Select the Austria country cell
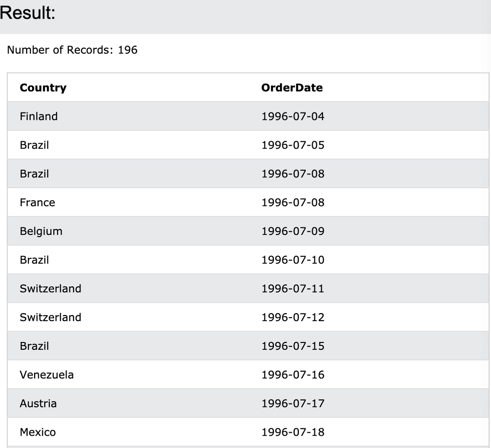Image resolution: width=491 pixels, height=448 pixels. (x=38, y=404)
